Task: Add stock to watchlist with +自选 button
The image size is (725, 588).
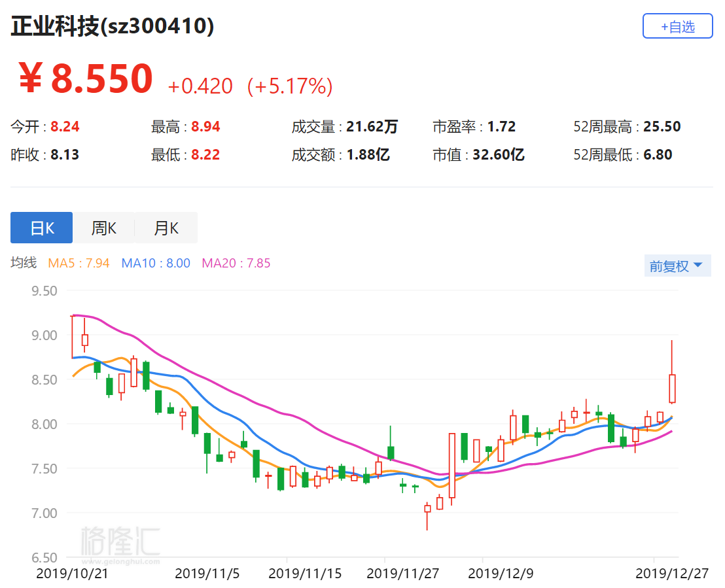Action: tap(677, 26)
